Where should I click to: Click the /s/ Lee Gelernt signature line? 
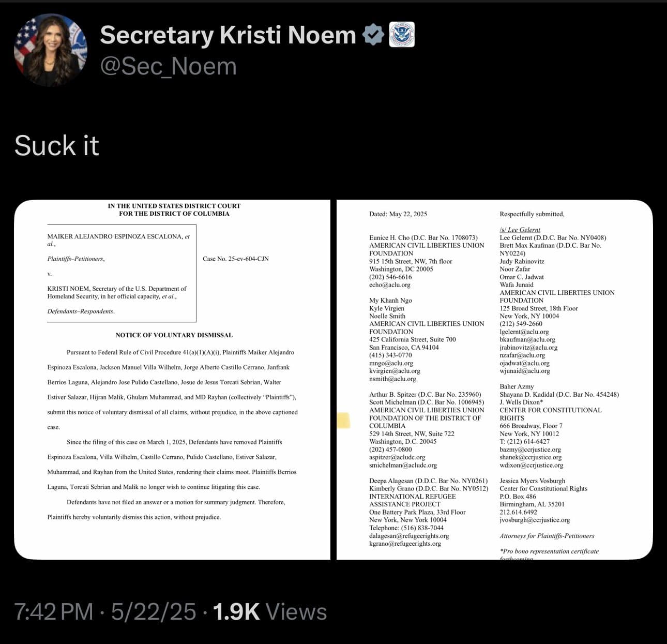click(x=520, y=230)
